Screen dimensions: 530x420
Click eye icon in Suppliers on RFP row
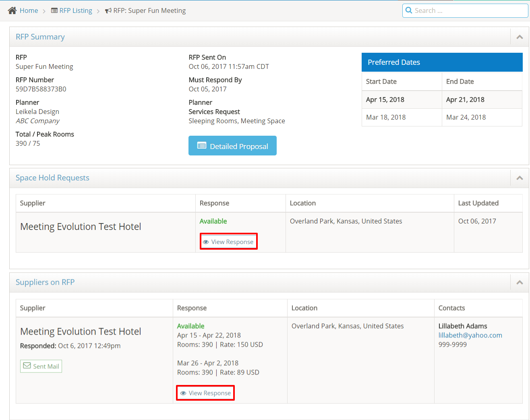[x=183, y=393]
